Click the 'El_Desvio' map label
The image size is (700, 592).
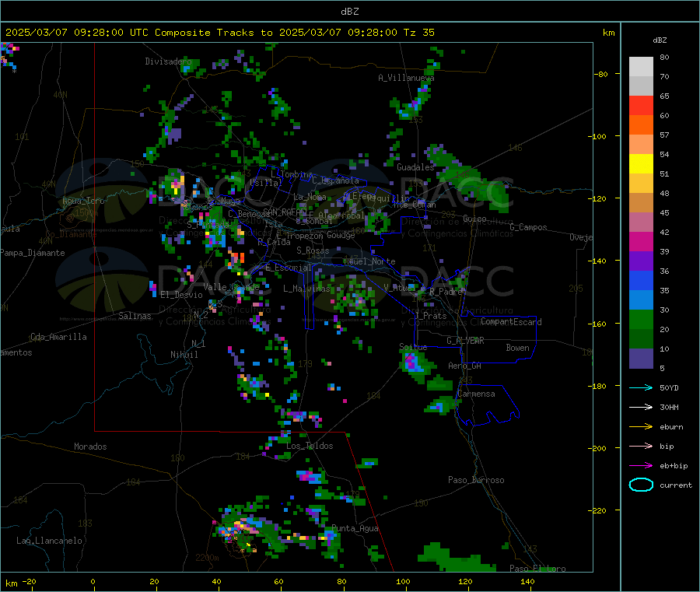coord(181,295)
